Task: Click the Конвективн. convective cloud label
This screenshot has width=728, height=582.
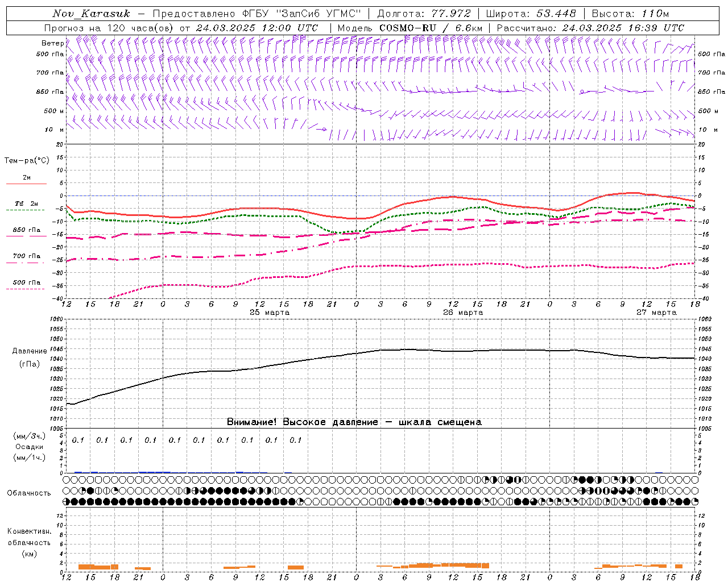Action: coord(29,531)
